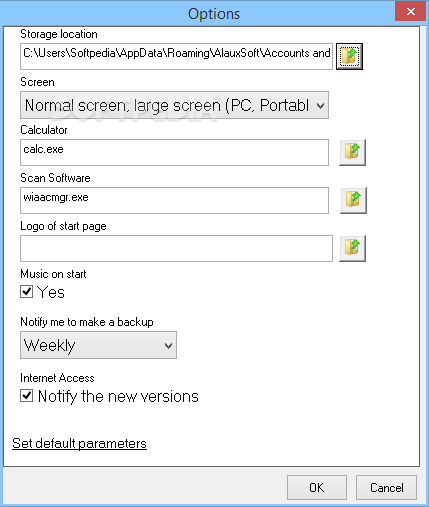
Task: Browse for the Storage location folder
Action: tap(349, 56)
